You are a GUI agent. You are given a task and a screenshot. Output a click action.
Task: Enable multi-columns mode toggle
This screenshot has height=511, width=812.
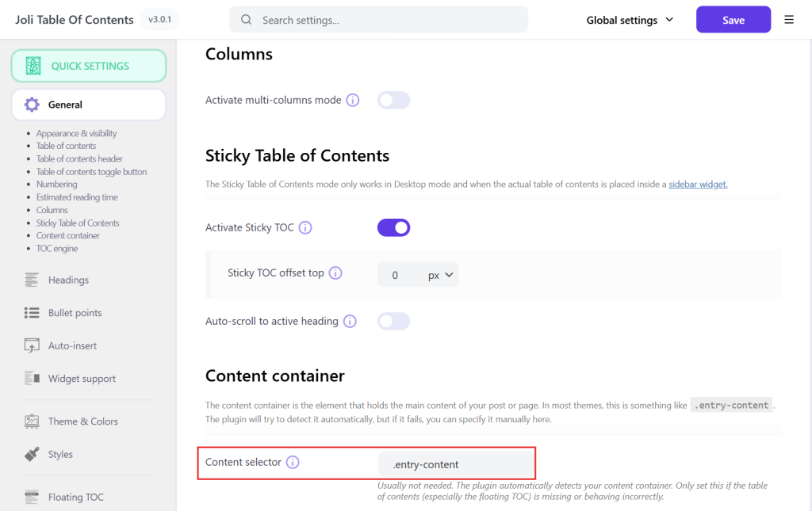pos(393,101)
